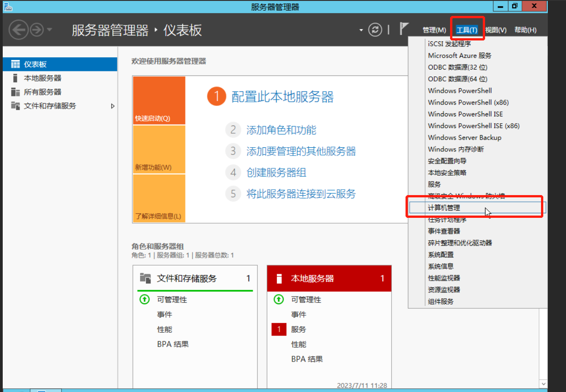Click 事件 in 本地服务器 tile
This screenshot has width=566, height=392.
tap(299, 315)
